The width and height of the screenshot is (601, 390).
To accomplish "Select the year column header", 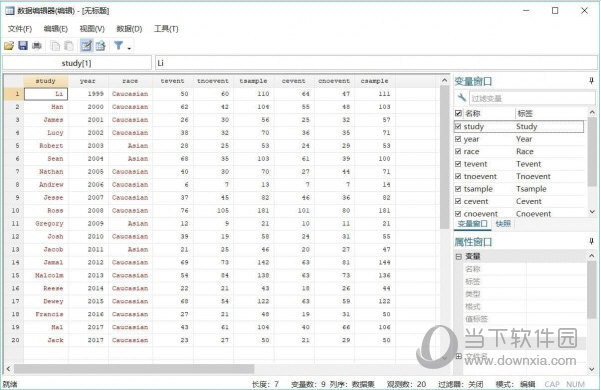I will (88, 81).
